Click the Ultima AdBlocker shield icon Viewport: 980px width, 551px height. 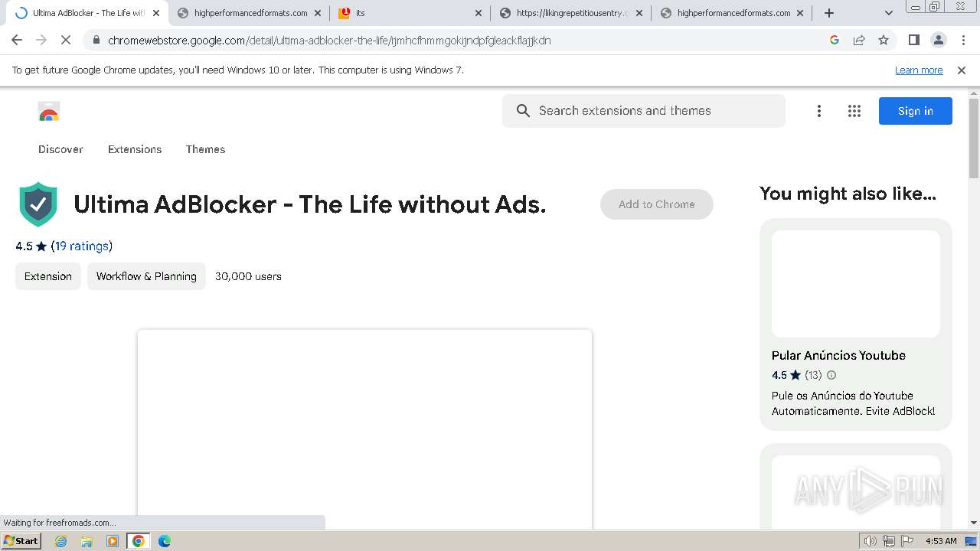38,204
